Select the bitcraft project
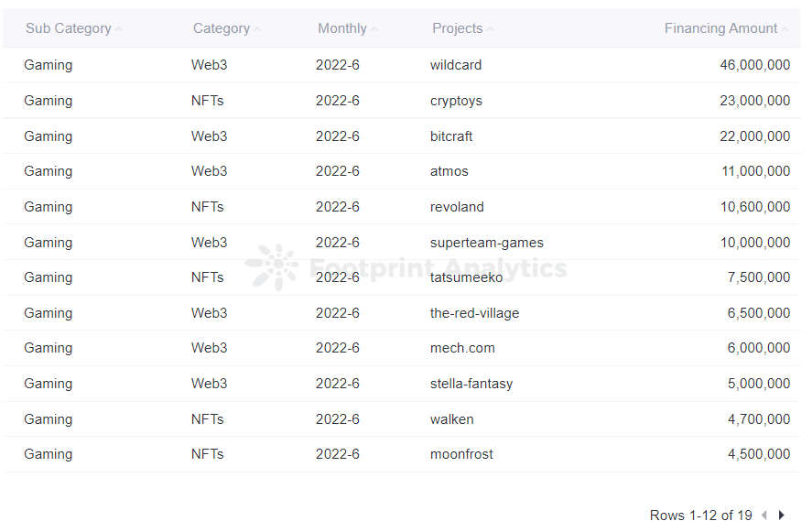Viewport: 812px width, 532px height. tap(451, 136)
